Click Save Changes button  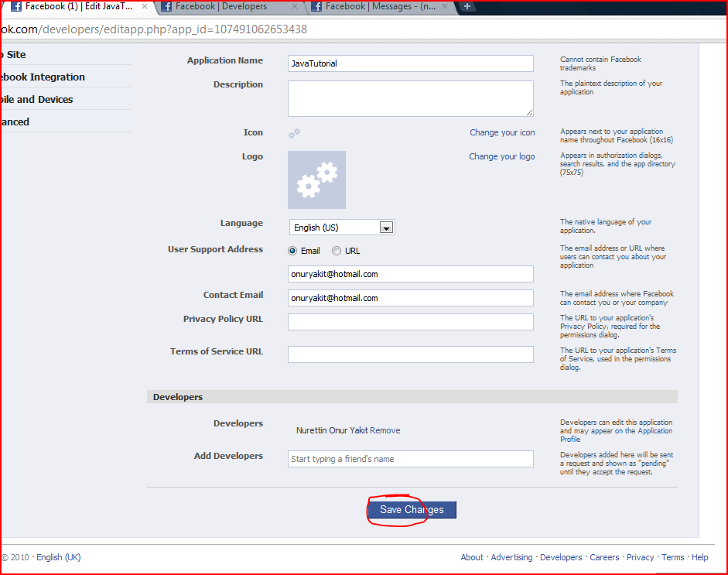412,509
